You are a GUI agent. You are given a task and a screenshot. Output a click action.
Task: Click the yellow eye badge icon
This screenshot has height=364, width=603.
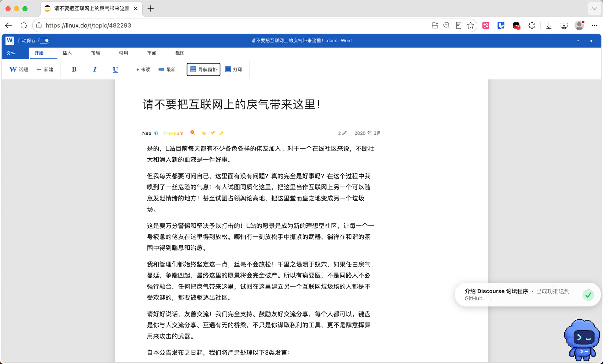coord(204,133)
